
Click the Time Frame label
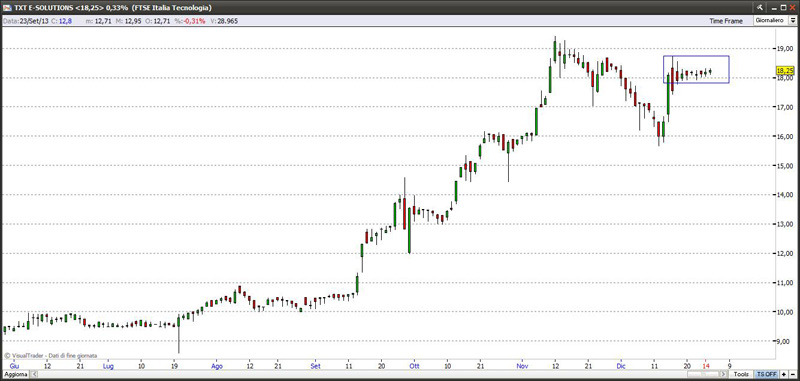(x=726, y=21)
